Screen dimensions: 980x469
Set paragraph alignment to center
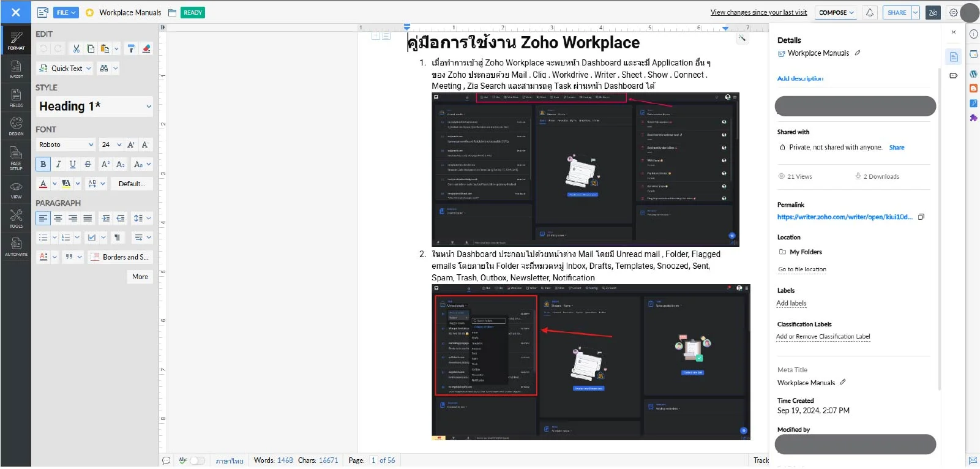[58, 218]
